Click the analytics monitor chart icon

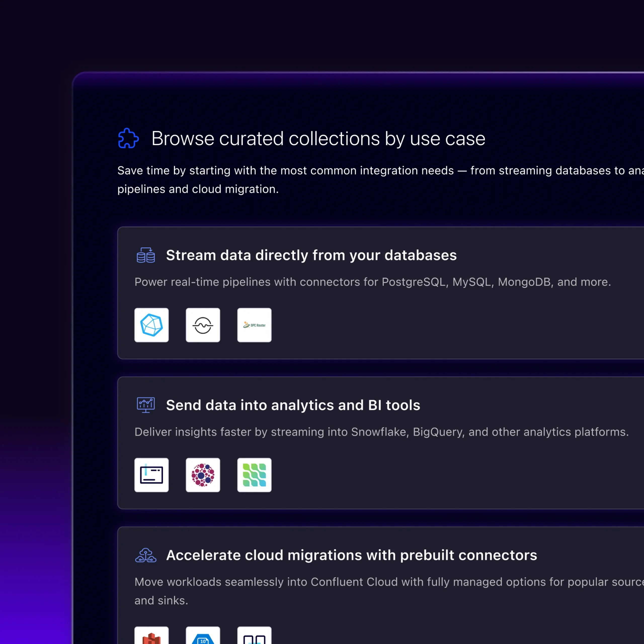pyautogui.click(x=146, y=405)
